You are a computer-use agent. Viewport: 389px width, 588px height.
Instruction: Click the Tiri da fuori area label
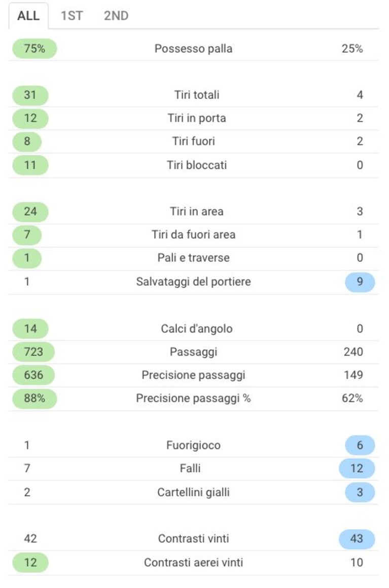pyautogui.click(x=194, y=235)
